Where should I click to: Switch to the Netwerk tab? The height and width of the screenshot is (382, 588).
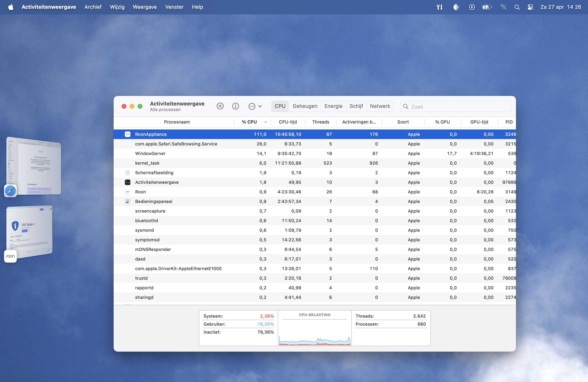pos(380,106)
